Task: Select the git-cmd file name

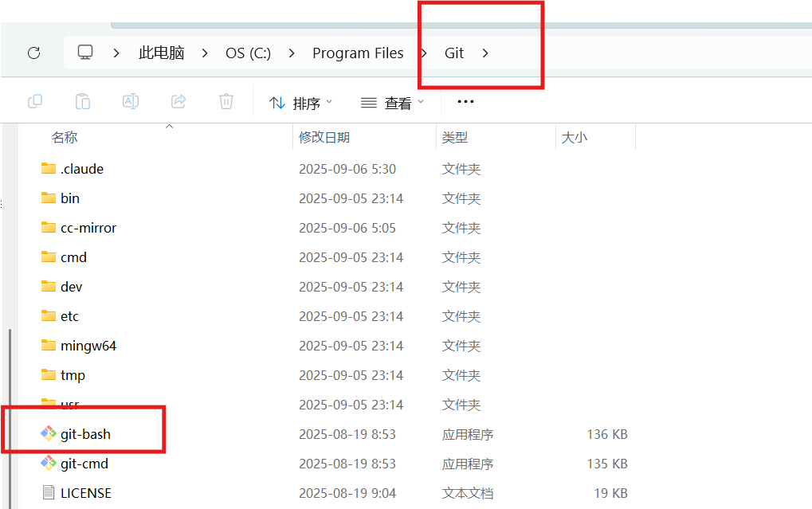Action: pyautogui.click(x=84, y=464)
